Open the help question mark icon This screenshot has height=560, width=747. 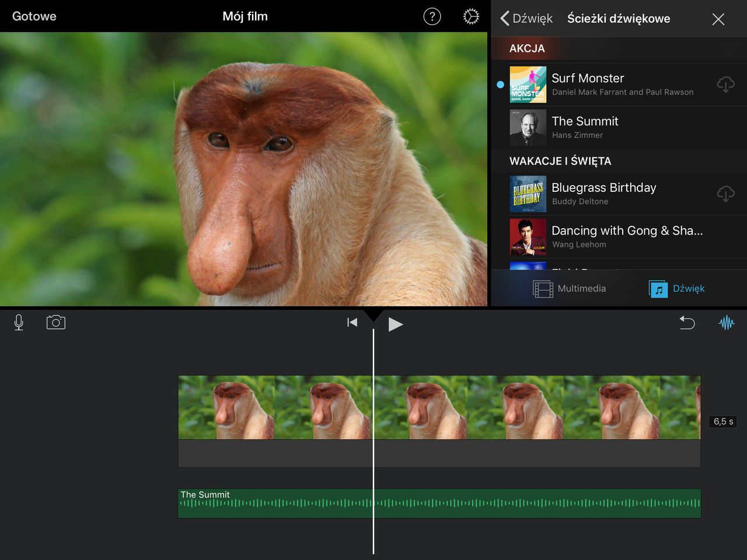(432, 17)
